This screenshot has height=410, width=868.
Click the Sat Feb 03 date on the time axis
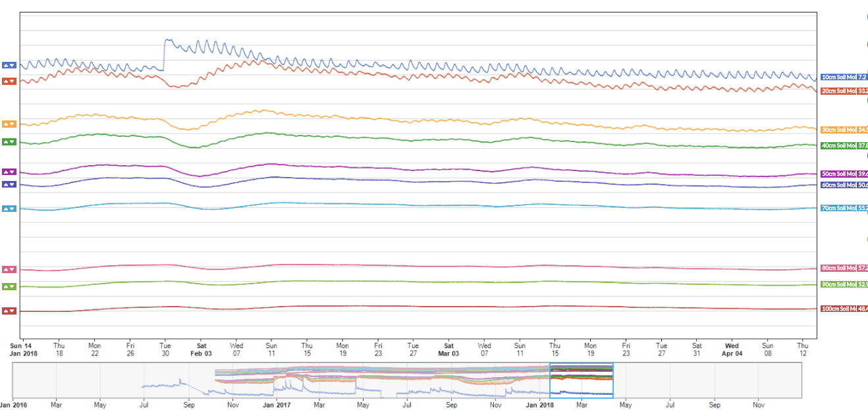pos(202,349)
